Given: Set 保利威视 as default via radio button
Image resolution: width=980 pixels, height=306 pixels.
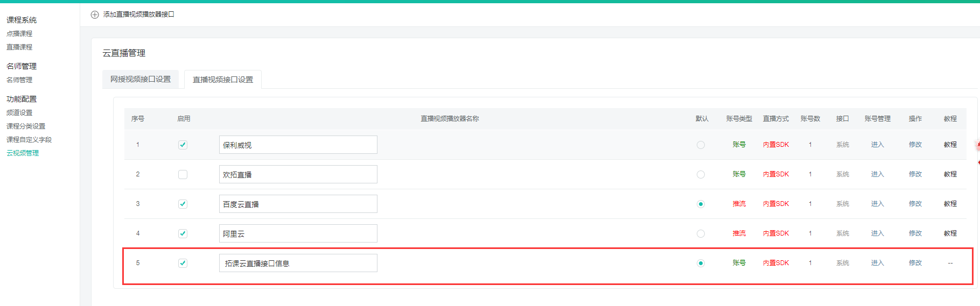Looking at the screenshot, I should (x=701, y=145).
